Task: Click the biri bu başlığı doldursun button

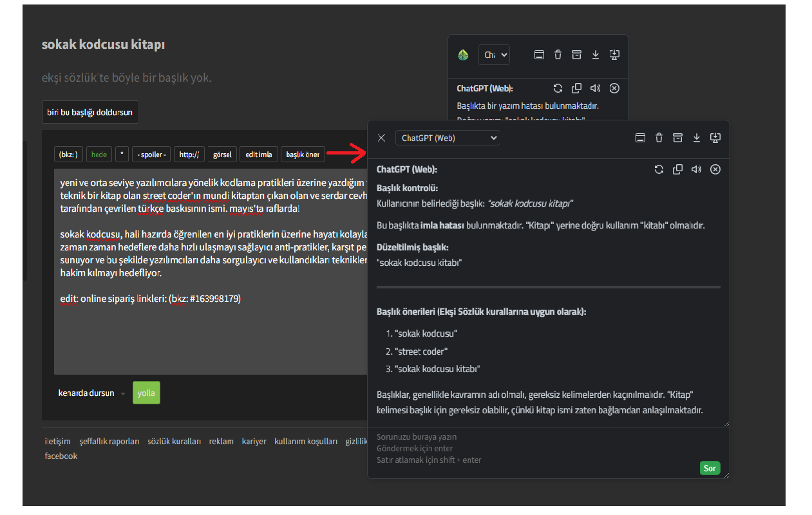Action: tap(90, 112)
